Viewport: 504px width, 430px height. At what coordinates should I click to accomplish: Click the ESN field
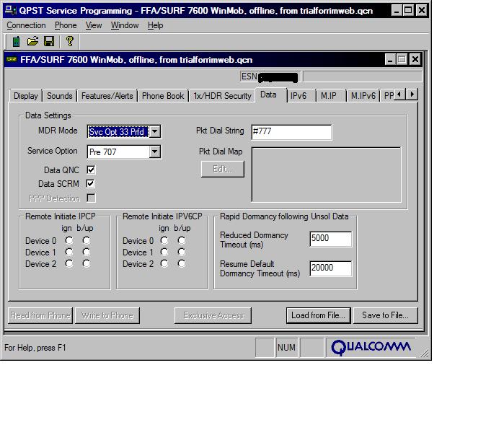pos(270,76)
